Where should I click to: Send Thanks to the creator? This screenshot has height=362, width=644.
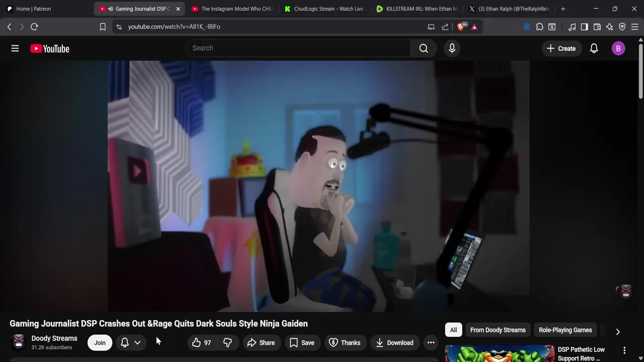tap(345, 343)
